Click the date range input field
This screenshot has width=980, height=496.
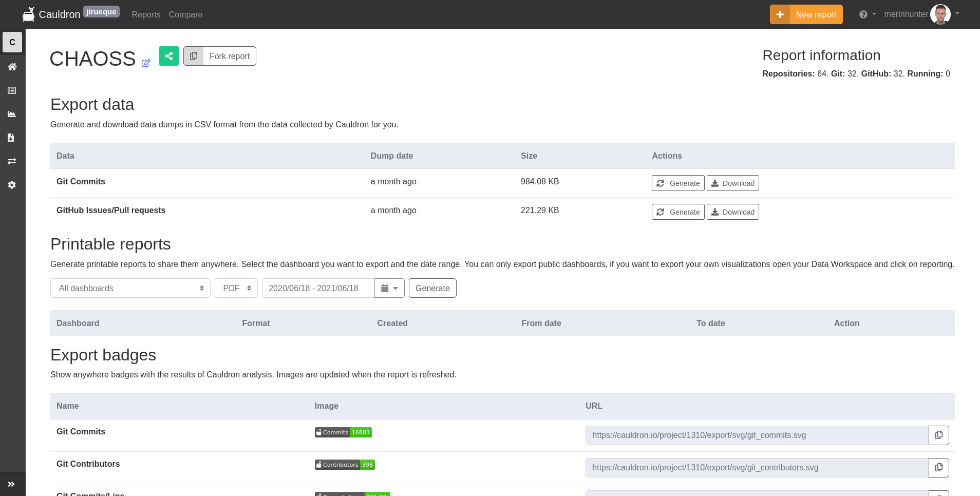[x=318, y=288]
